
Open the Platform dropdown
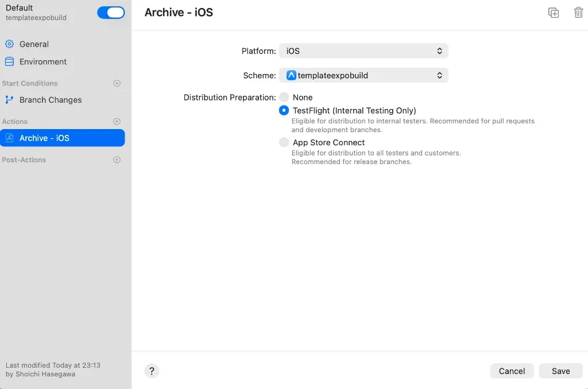click(x=363, y=51)
